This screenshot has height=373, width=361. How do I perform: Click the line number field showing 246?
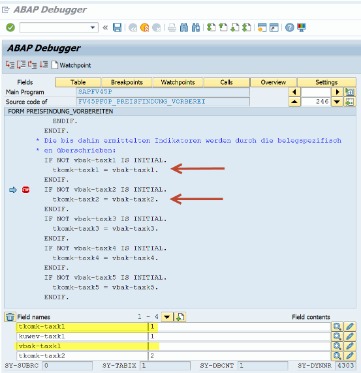point(316,102)
